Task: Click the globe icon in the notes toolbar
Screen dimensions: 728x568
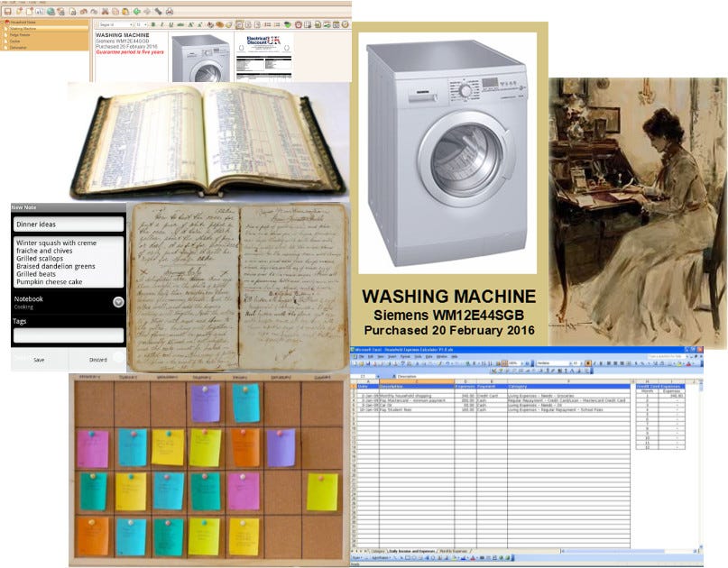Action: click(x=51, y=11)
